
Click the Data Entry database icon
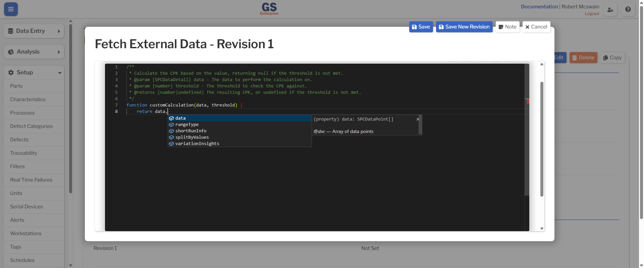click(10, 31)
